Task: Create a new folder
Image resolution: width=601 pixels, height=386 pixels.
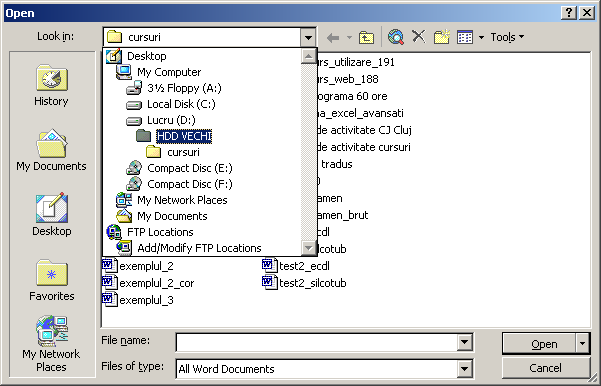Action: click(x=442, y=37)
